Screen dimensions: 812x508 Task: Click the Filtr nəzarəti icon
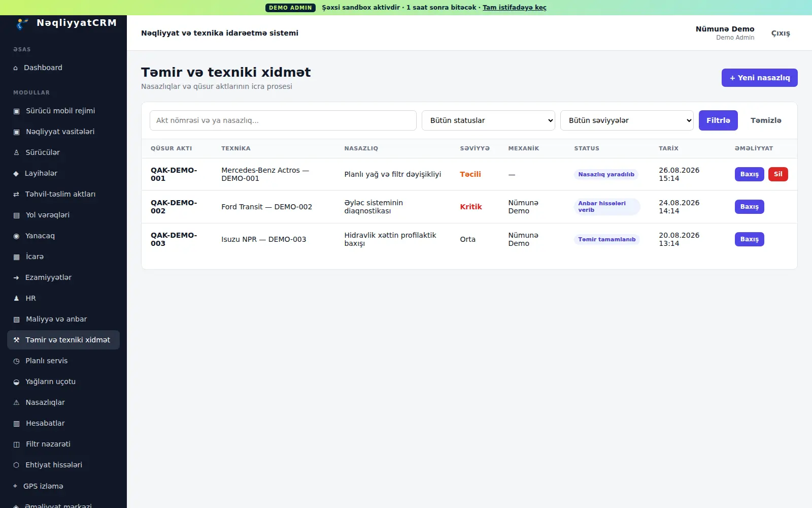click(x=16, y=444)
